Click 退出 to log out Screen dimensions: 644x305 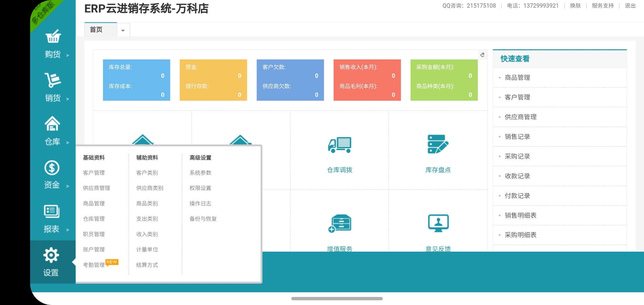(630, 6)
